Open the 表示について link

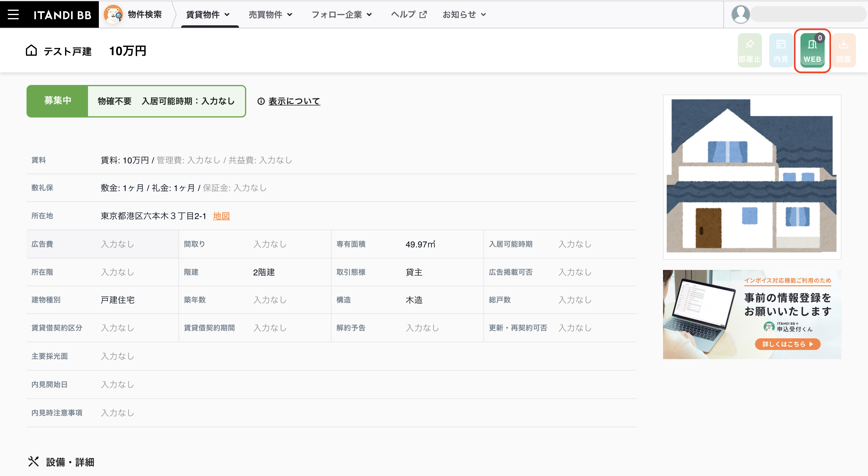click(294, 101)
